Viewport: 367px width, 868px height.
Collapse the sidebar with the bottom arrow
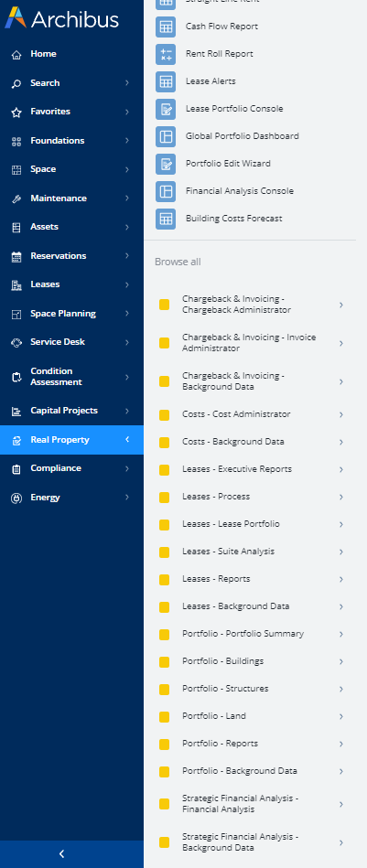pos(61,853)
